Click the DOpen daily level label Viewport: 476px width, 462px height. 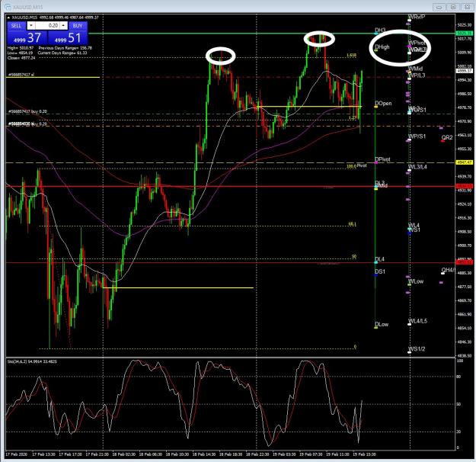(x=383, y=104)
